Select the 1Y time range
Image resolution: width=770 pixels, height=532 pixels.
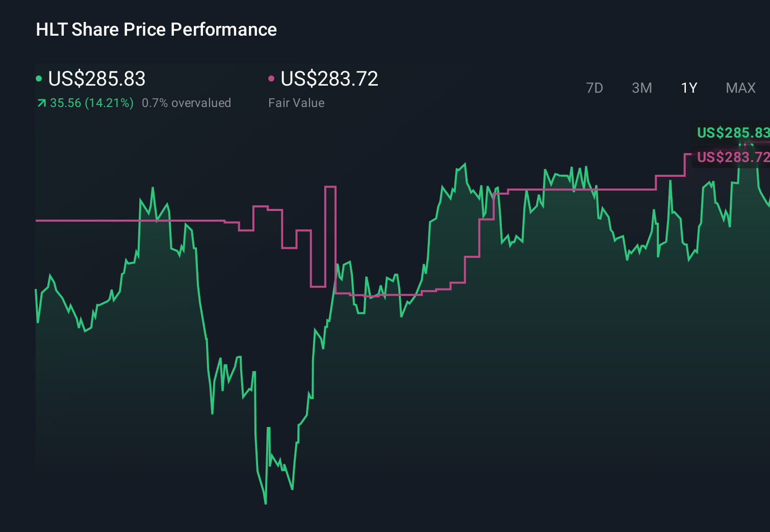[x=688, y=88]
